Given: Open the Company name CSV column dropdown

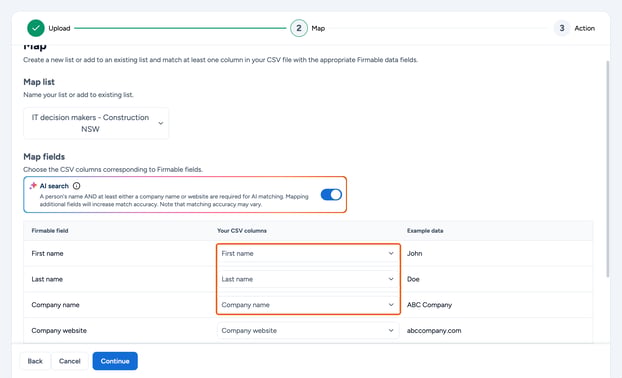Looking at the screenshot, I should pos(308,305).
